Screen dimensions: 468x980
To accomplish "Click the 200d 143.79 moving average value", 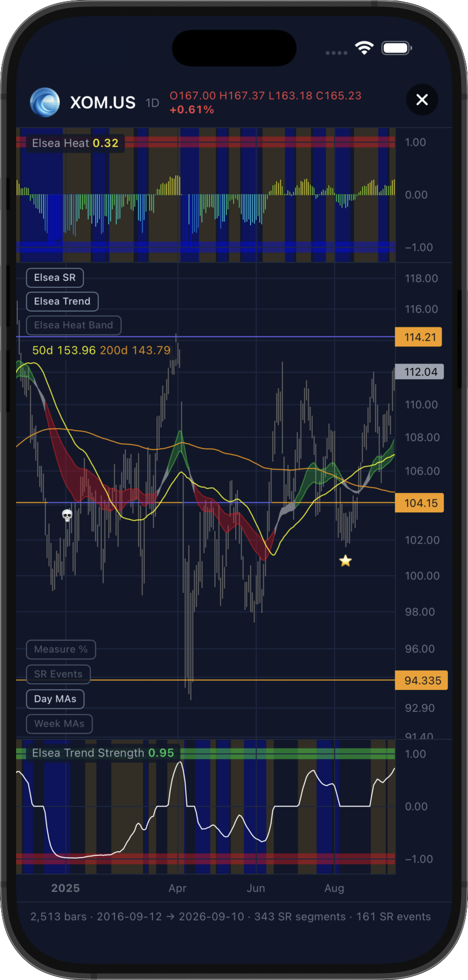I will 135,350.
